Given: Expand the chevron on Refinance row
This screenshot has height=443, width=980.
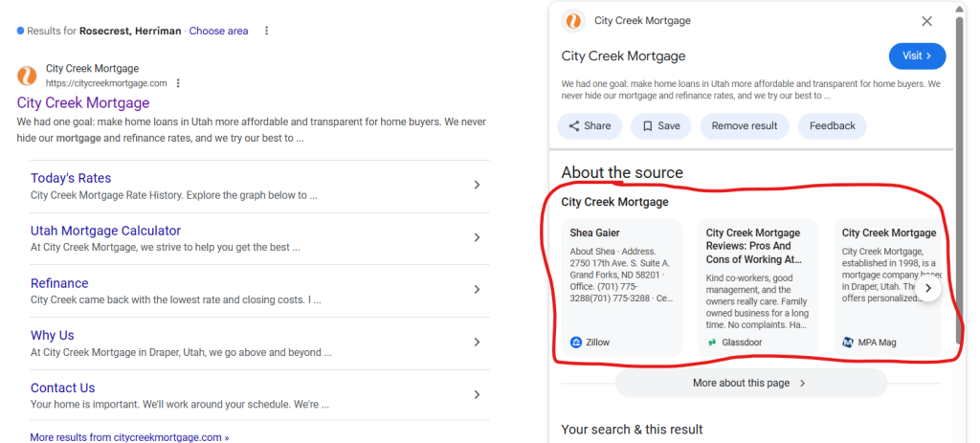Looking at the screenshot, I should coord(477,289).
